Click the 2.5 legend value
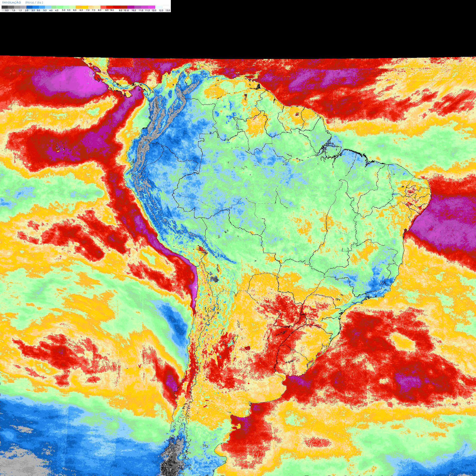476x476 pixels. [33, 10]
